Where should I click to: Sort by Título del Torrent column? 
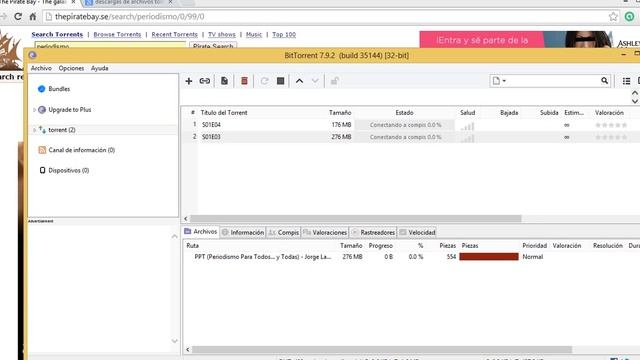[x=224, y=112]
